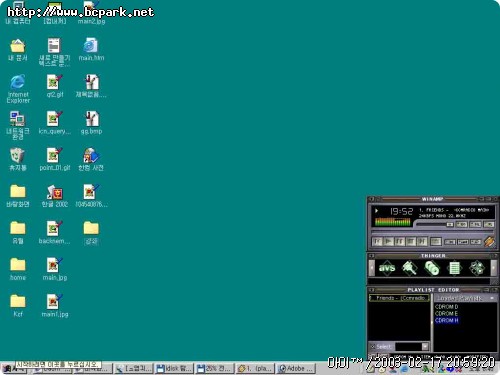Select the main1.jpg file icon
The height and width of the screenshot is (375, 500).
[x=54, y=306]
